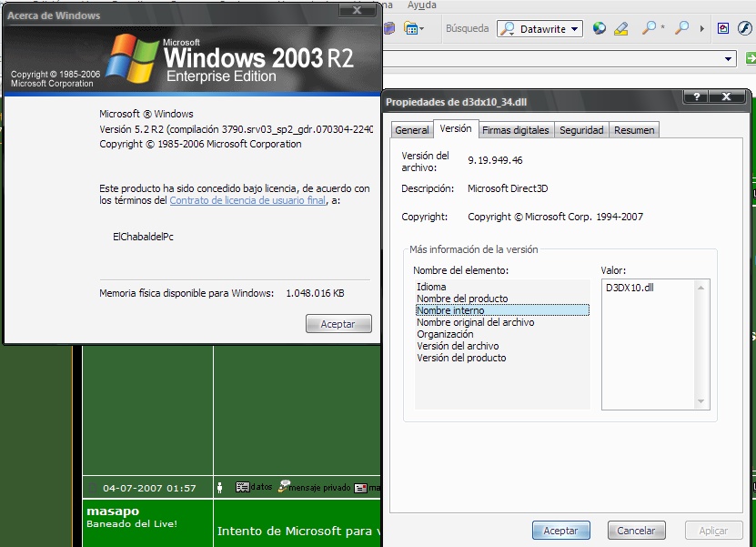The width and height of the screenshot is (756, 547).
Task: Click the forum post date 04-07-2007 01:57
Action: click(149, 488)
